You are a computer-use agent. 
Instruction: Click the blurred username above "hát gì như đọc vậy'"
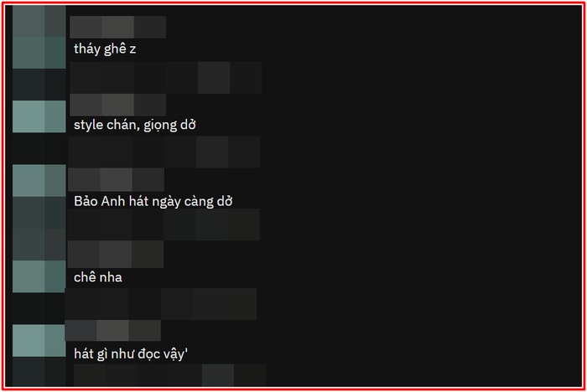(112, 330)
